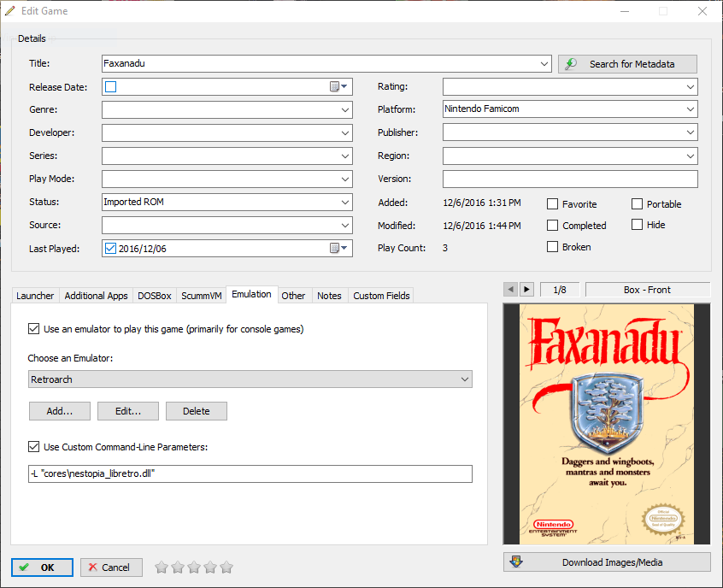
Task: Open the Developer dropdown
Action: tap(345, 132)
